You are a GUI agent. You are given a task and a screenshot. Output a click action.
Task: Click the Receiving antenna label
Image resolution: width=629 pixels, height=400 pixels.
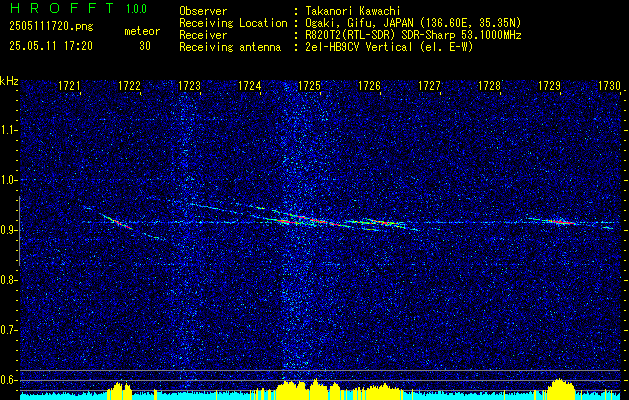click(x=230, y=47)
